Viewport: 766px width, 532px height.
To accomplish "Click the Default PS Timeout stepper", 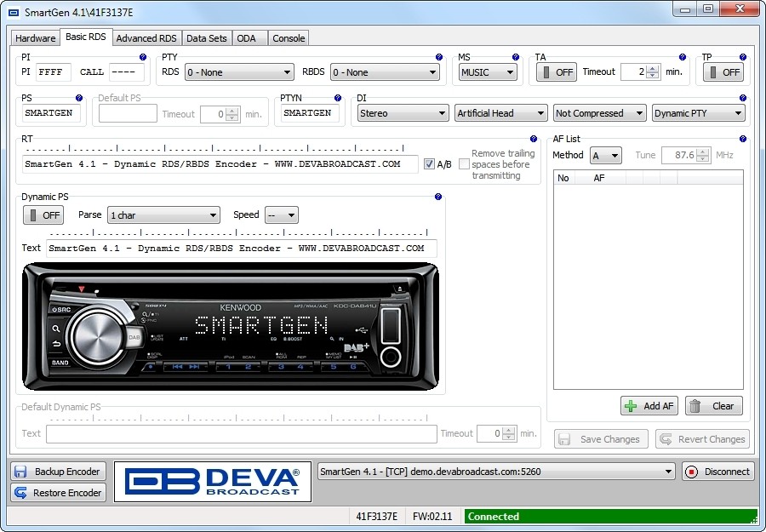I will pos(233,114).
